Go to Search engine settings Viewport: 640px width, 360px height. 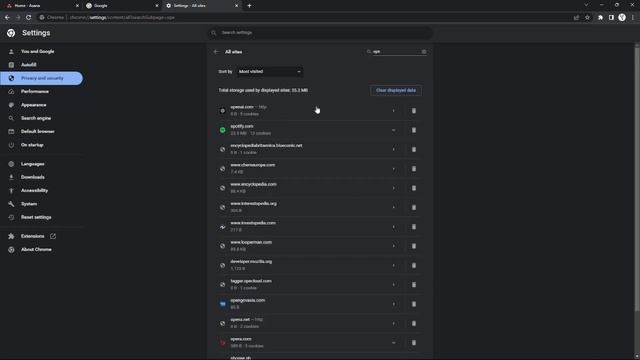pos(36,118)
